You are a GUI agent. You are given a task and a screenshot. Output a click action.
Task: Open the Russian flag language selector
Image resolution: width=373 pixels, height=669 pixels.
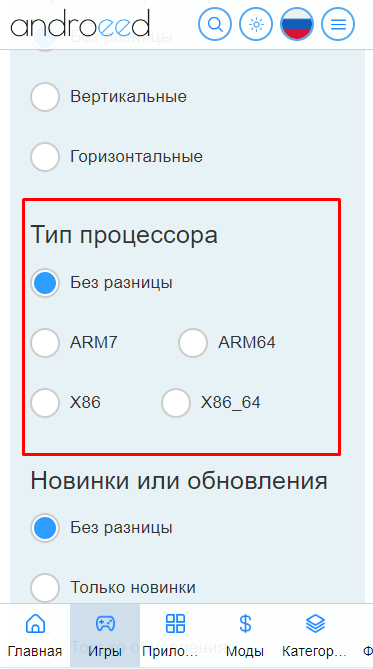coord(297,24)
